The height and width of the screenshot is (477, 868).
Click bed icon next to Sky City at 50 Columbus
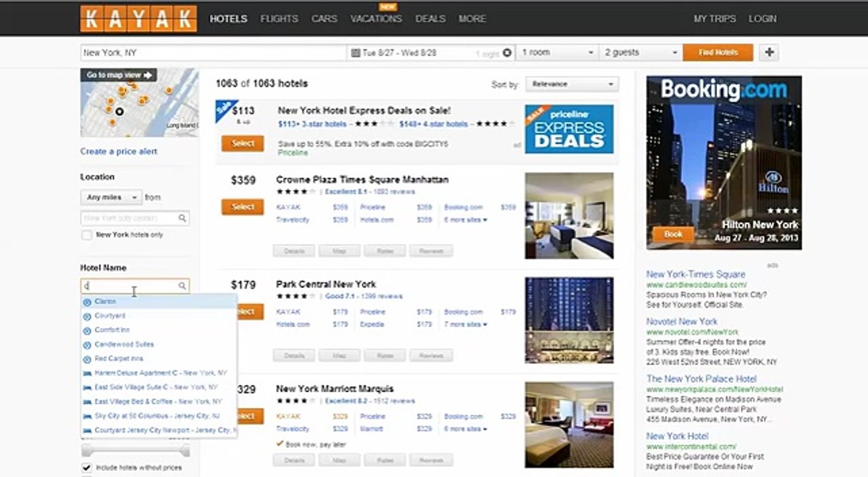[x=87, y=416]
